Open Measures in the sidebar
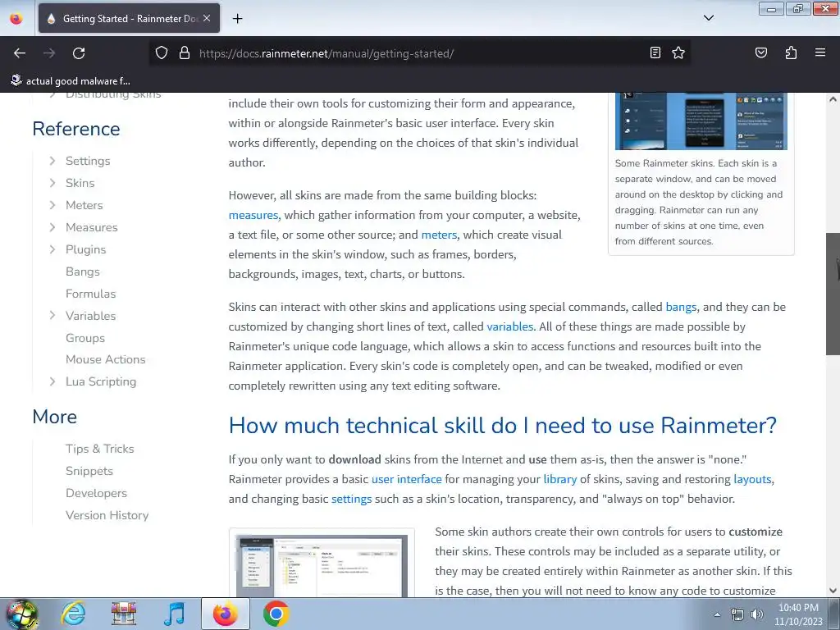 point(92,227)
